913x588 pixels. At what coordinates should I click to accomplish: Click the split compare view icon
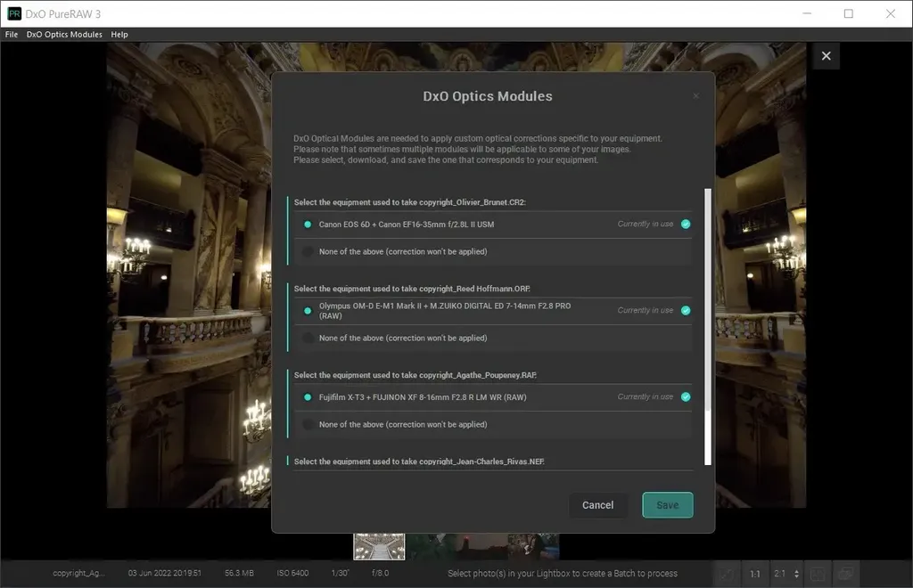click(817, 574)
